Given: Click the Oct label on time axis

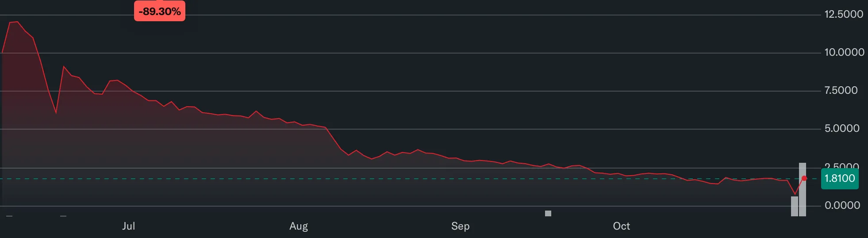Looking at the screenshot, I should [x=621, y=226].
